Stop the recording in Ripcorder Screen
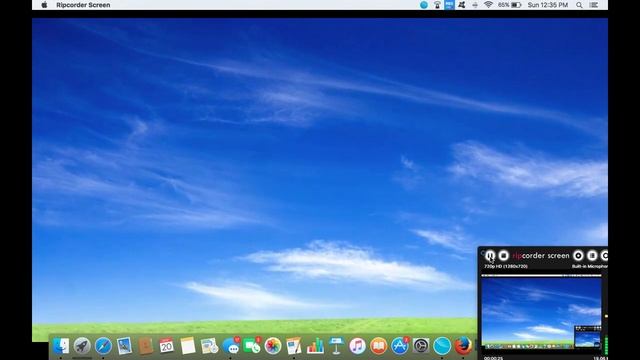 coord(504,256)
